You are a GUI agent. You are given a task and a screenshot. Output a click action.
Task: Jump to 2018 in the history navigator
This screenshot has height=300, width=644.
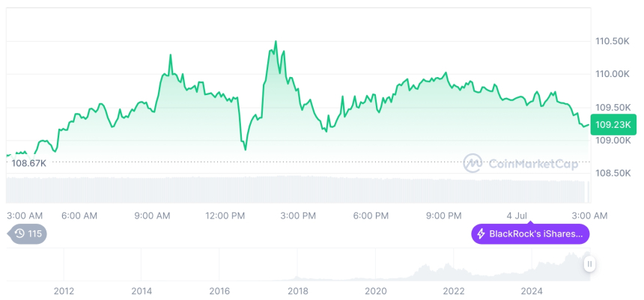click(x=298, y=290)
